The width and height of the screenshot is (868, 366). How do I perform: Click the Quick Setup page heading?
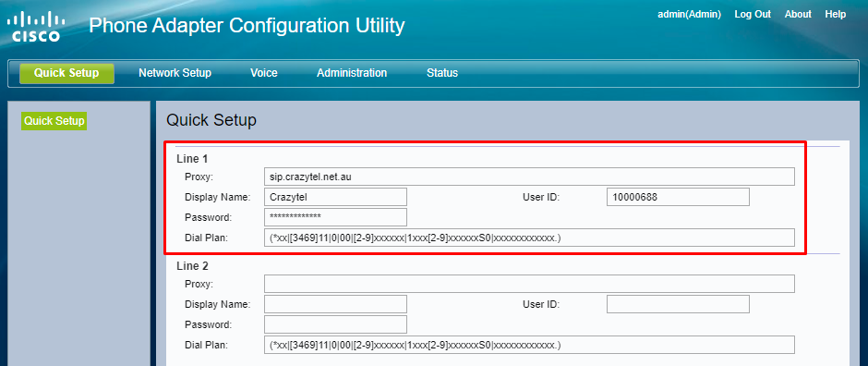[x=211, y=121]
